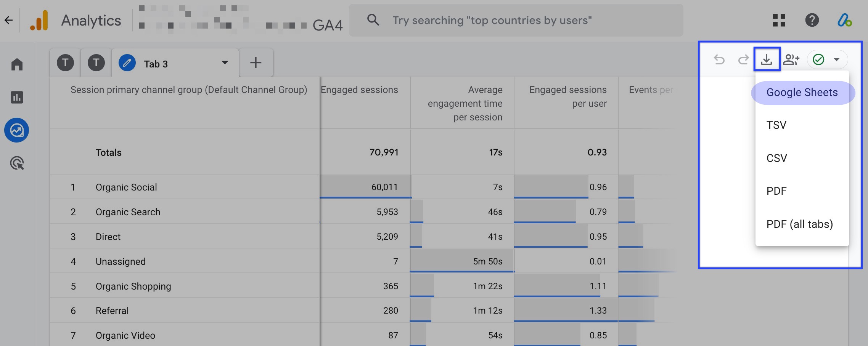Screen dimensions: 868x346
Task: Click Session primary channel group column header
Action: pos(189,90)
